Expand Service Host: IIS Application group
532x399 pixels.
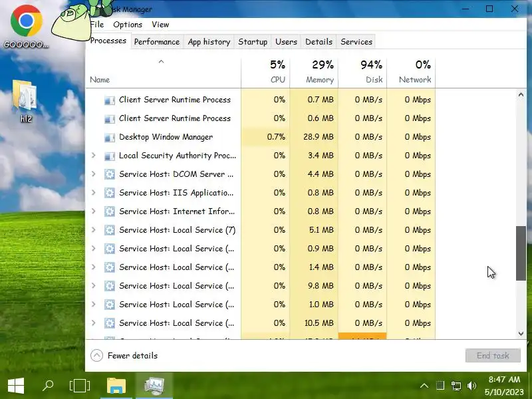(x=94, y=193)
